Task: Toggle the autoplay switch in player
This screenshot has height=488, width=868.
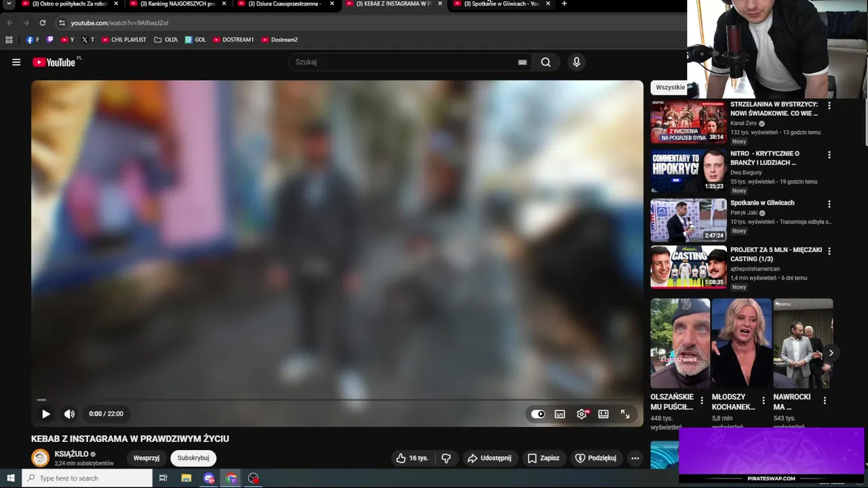Action: (x=538, y=414)
